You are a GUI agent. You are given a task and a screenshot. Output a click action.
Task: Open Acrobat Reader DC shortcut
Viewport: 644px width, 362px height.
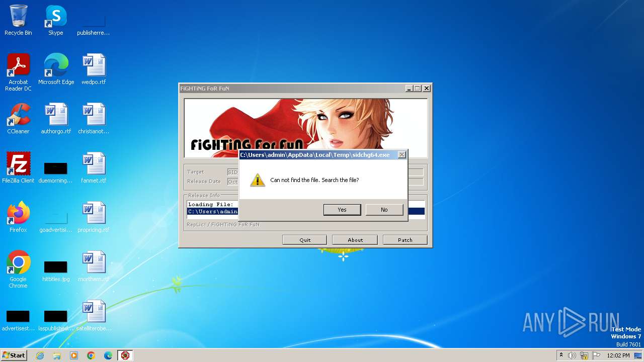coord(18,72)
